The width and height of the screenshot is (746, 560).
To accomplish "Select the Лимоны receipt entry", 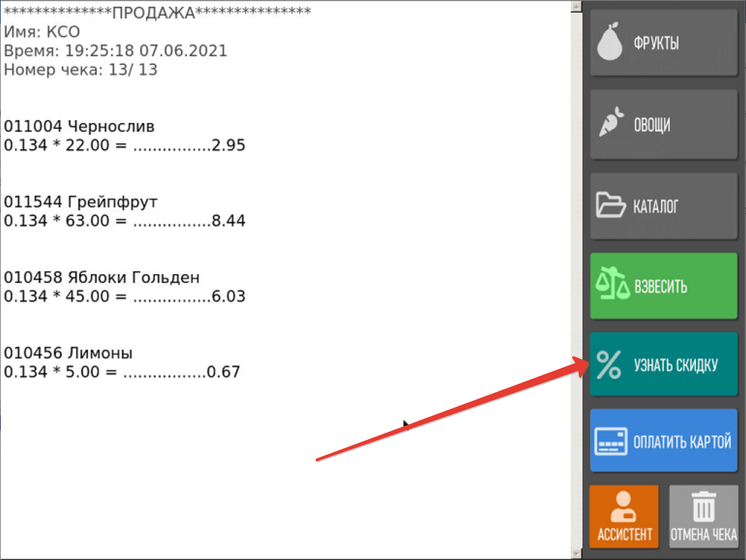I will pos(68,353).
